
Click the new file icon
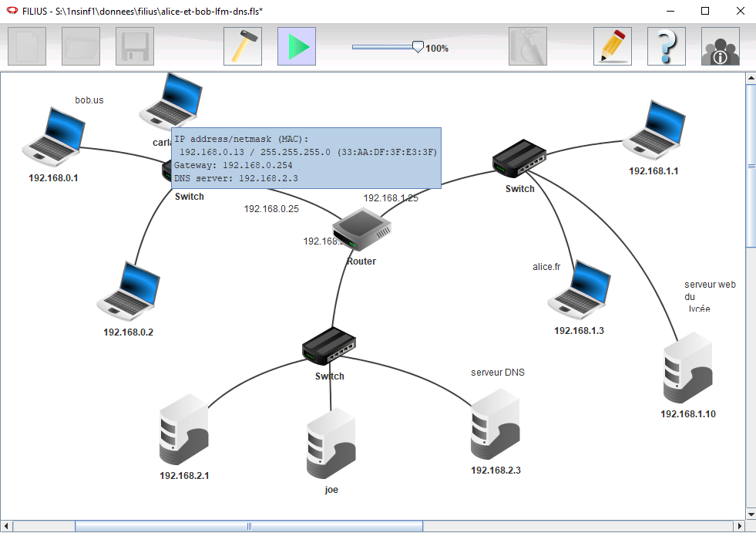point(27,46)
